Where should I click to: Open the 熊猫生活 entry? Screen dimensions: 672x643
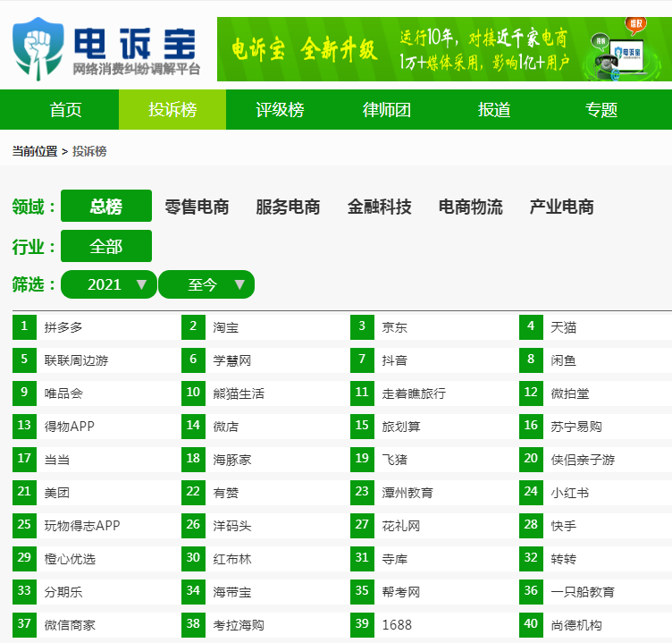[239, 393]
